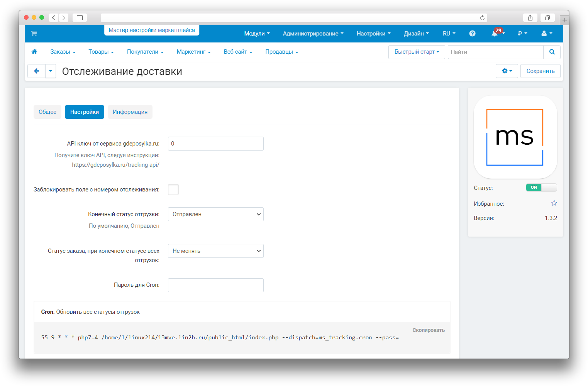
Task: Click the 'Сохранить' button
Action: pyautogui.click(x=540, y=71)
